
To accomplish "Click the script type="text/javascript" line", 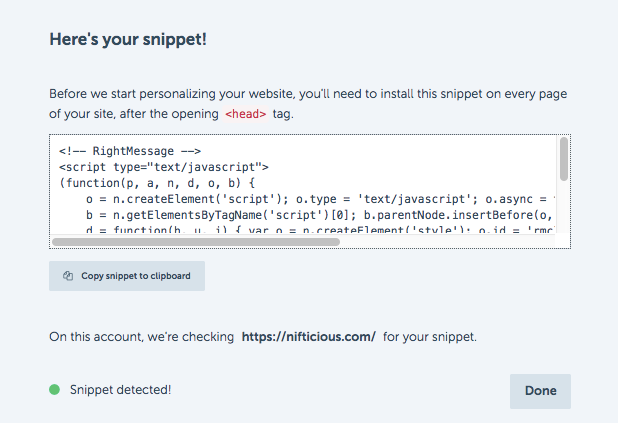I will pos(164,167).
